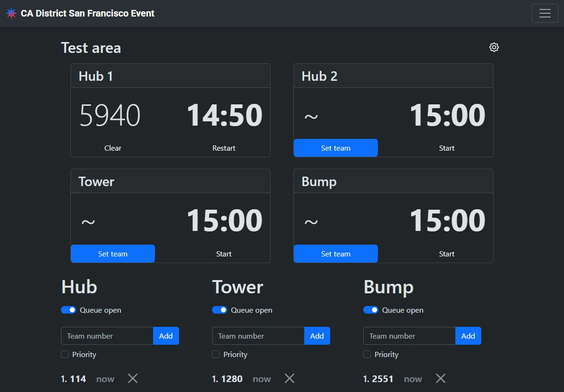Click Set team on Hub 2
This screenshot has height=392, width=564.
pos(335,148)
